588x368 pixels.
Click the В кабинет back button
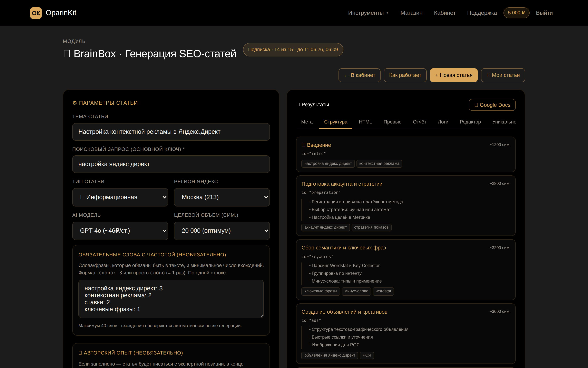coord(359,75)
